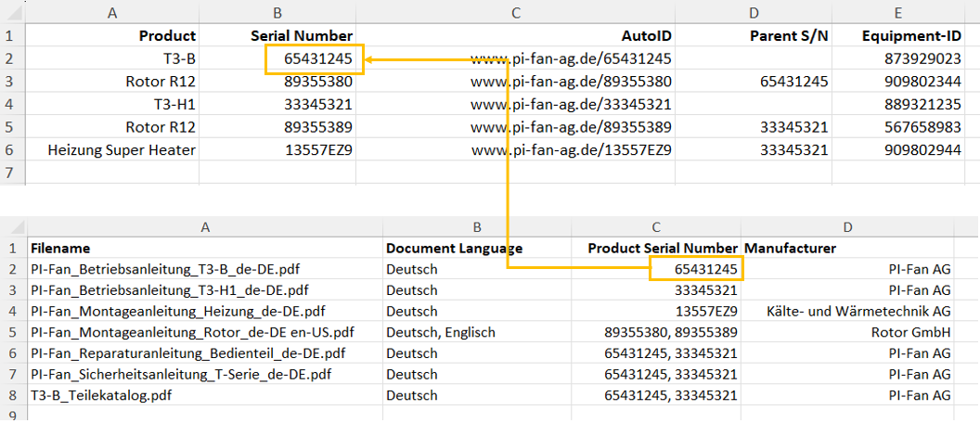The width and height of the screenshot is (980, 423).
Task: Select PI-Fan_Sicherheitsanleitung_T-Serie_de-DE.pdf cell
Action: [204, 374]
